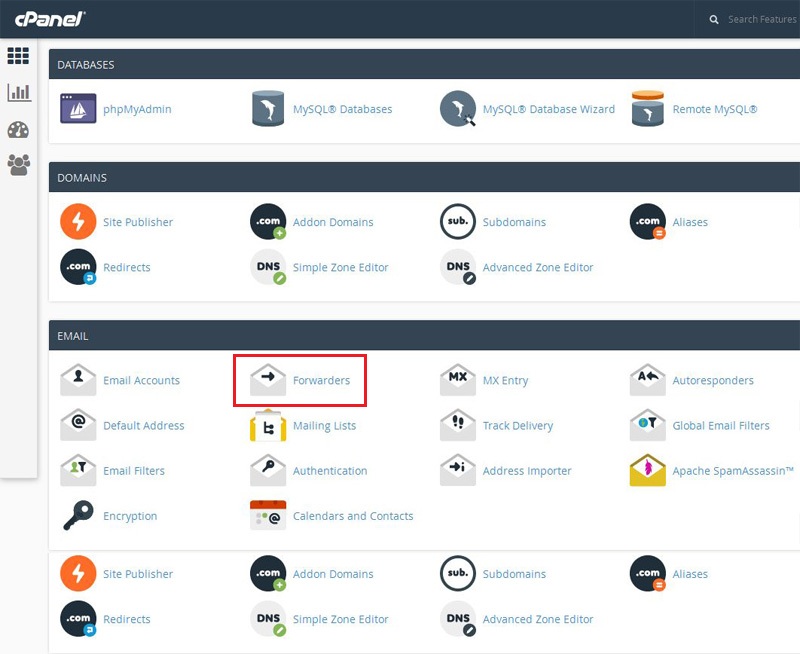Click the Remote MySQL database icon
The height and width of the screenshot is (654, 800).
pos(647,108)
